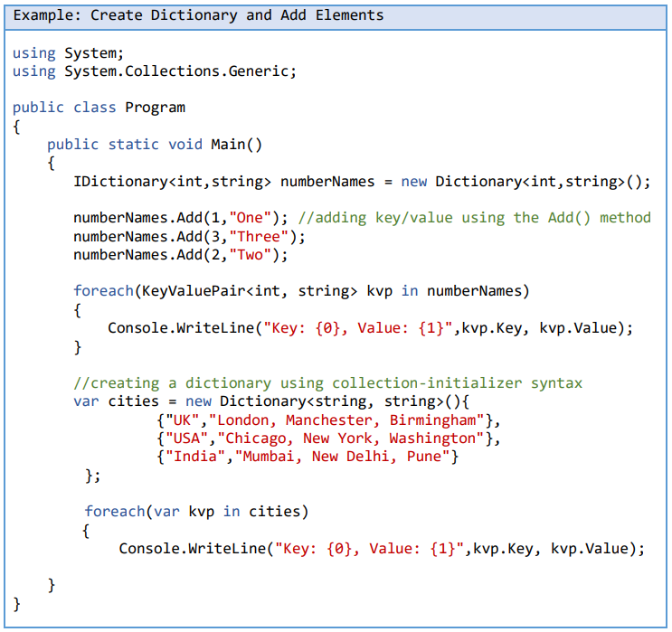Click the "London, Manchester, Birmingham" string

(x=353, y=420)
